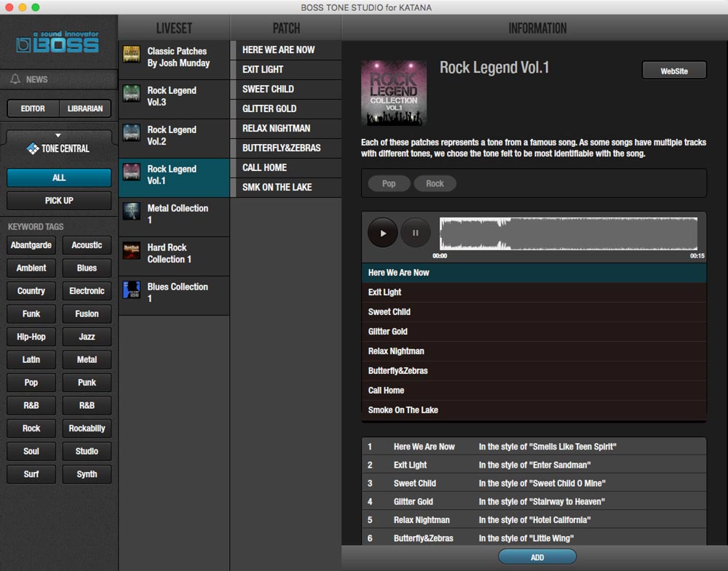
Task: Filter by Punk keyword tag
Action: point(87,382)
